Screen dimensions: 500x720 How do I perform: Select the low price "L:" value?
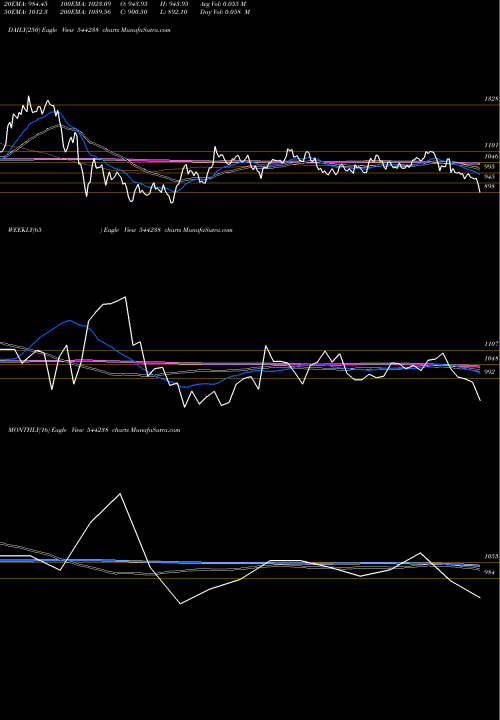coord(174,12)
